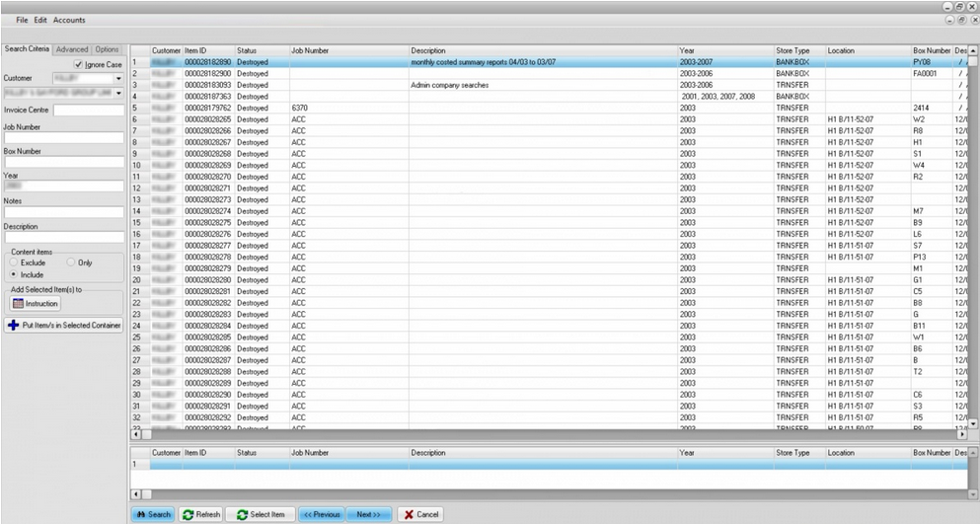Click the Search button with binoculars icon

[x=153, y=514]
